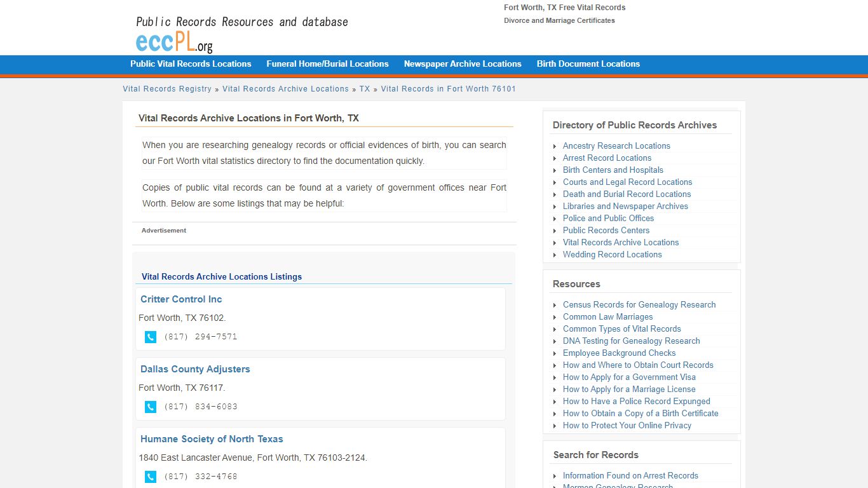Open Information Found on Arrest Records

[x=630, y=475]
